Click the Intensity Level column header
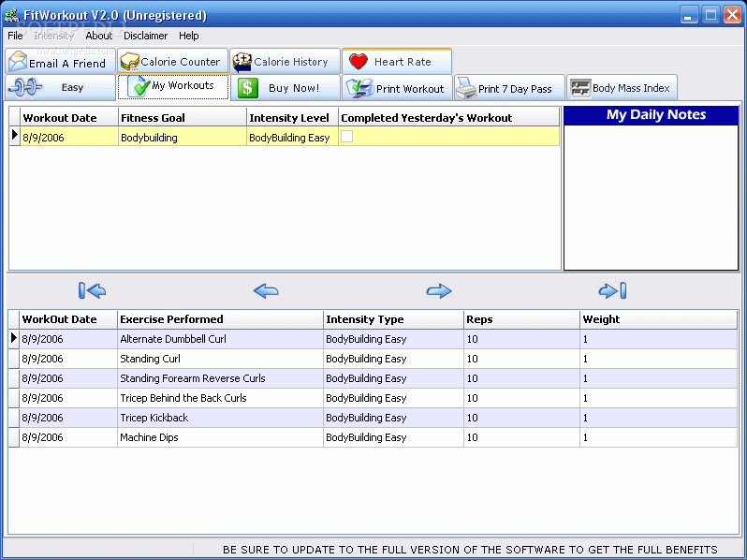 tap(292, 117)
